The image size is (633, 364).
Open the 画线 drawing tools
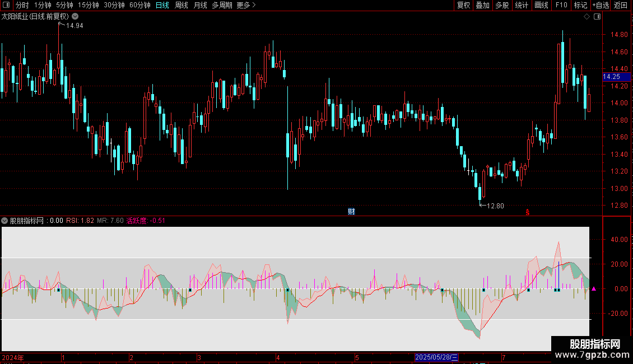[x=541, y=5]
